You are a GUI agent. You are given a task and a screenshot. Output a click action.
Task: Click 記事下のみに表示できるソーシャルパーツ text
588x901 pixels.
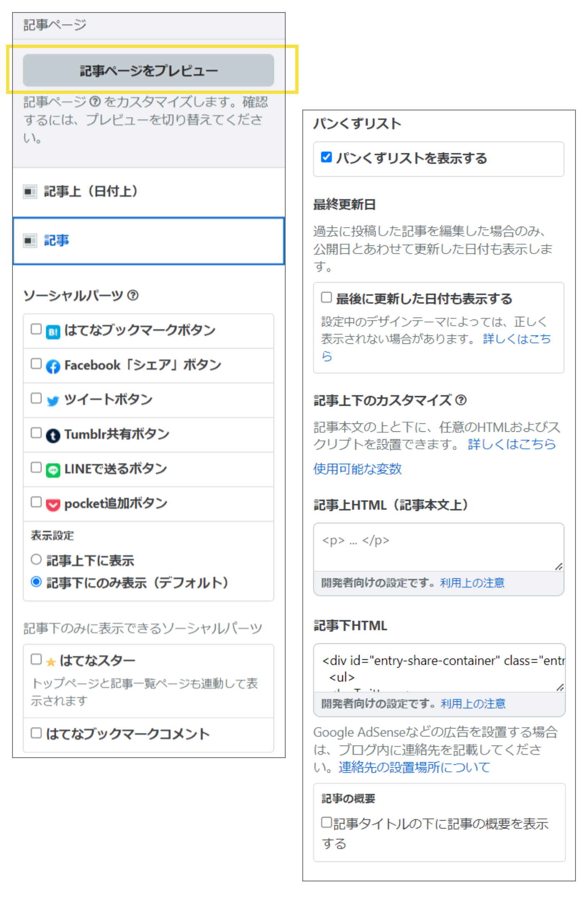pyautogui.click(x=143, y=628)
